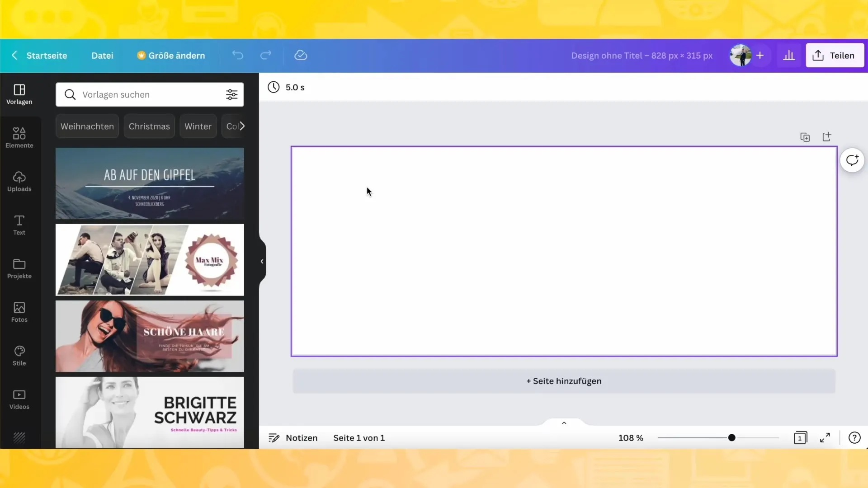This screenshot has height=488, width=868.
Task: Open the Datei menu
Action: (102, 55)
